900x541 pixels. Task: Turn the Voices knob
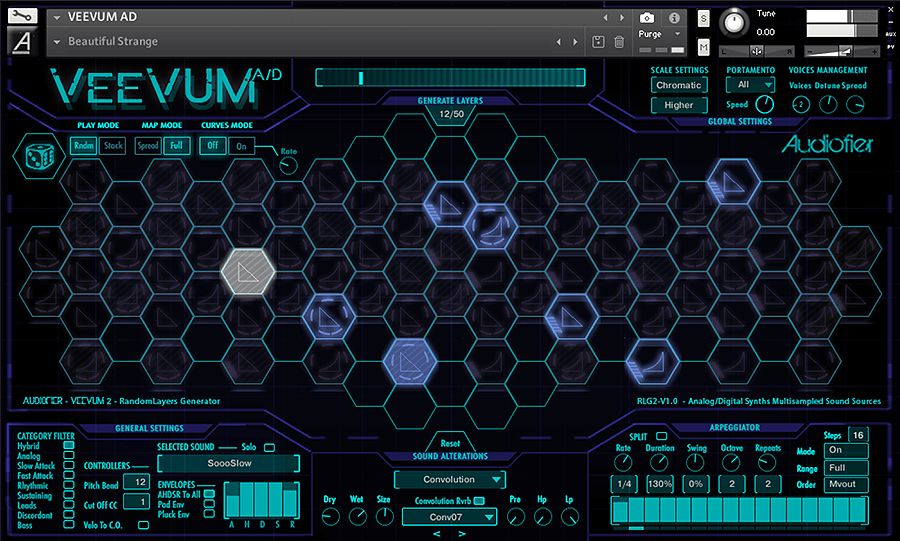coord(801,104)
